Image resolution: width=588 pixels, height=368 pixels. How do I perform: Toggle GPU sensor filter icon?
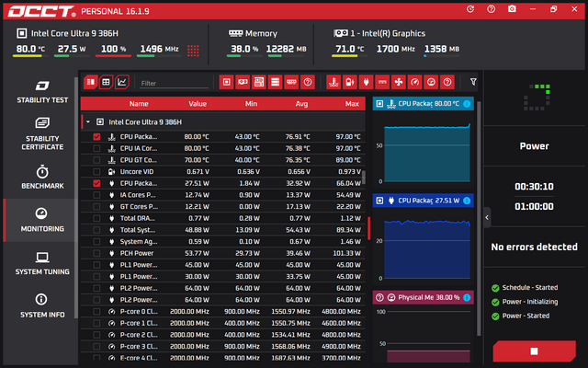point(243,82)
